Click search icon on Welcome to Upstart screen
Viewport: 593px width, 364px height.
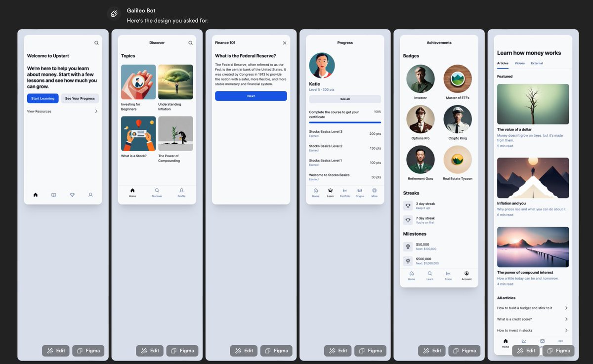coord(96,43)
